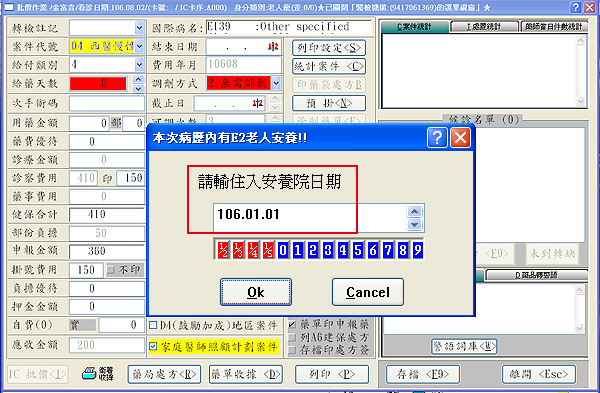Open the 給付類別 dropdown
This screenshot has width=600, height=393.
tap(139, 65)
